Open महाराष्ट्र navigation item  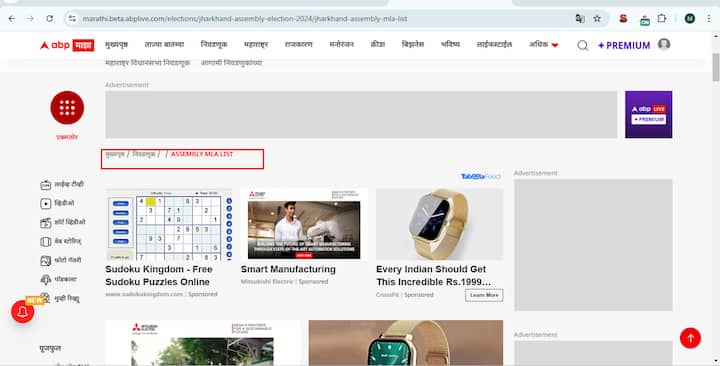click(x=256, y=45)
